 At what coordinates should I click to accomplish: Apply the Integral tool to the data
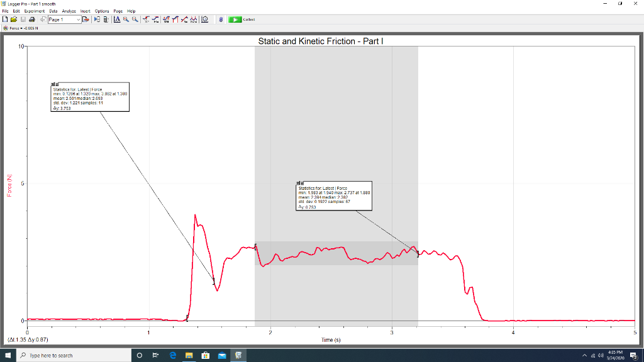pos(175,19)
